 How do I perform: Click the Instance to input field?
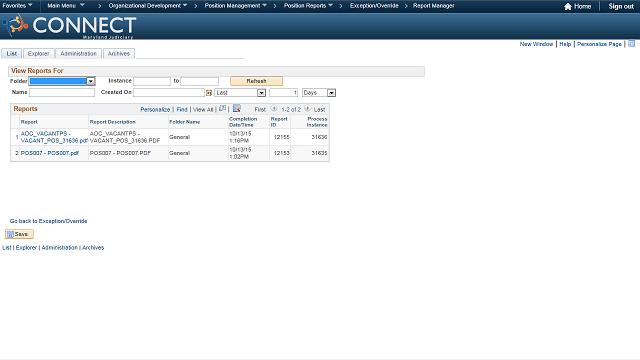pyautogui.click(x=200, y=81)
